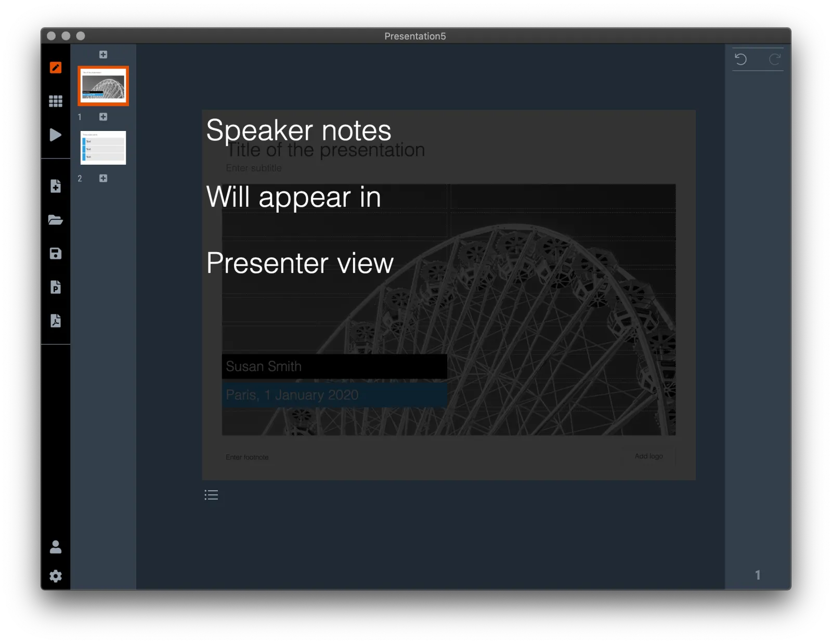This screenshot has height=644, width=832.
Task: Close the Presentation5 window
Action: coord(51,36)
